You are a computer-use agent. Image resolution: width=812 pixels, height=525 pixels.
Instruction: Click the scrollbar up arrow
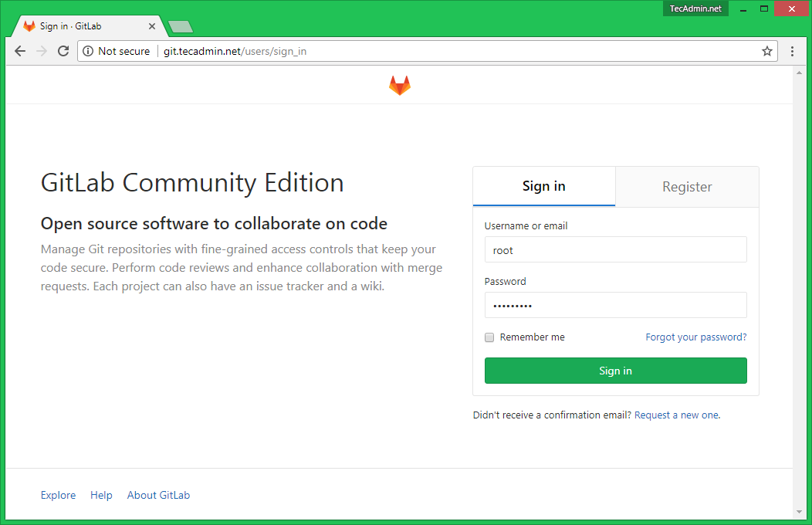click(x=799, y=73)
